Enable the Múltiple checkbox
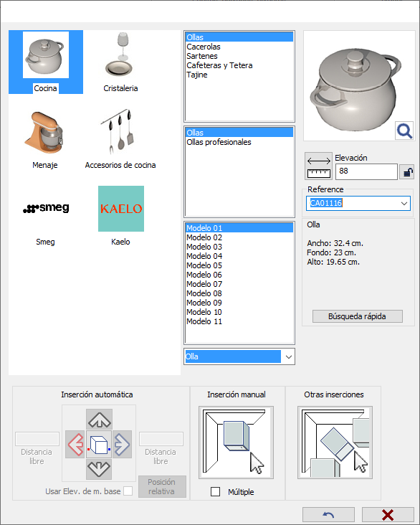420x525 pixels. [x=215, y=491]
